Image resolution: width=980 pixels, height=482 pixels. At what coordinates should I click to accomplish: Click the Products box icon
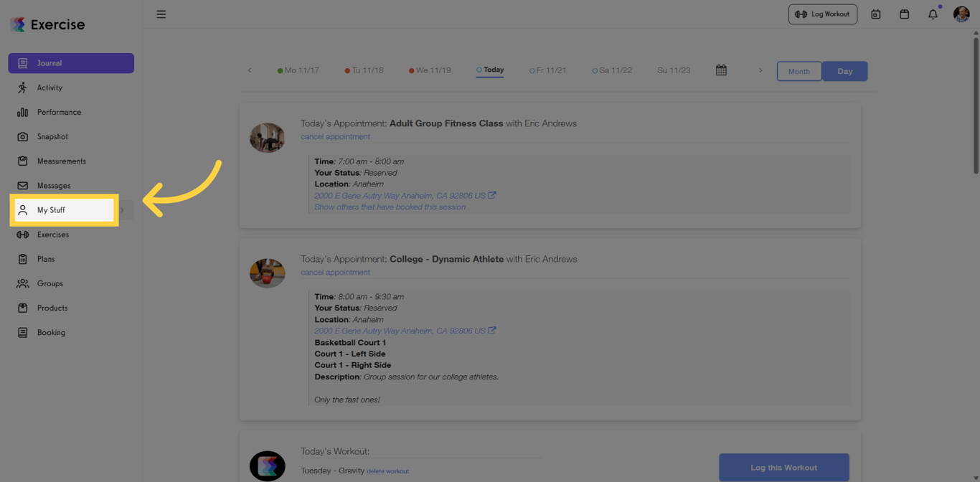point(22,308)
